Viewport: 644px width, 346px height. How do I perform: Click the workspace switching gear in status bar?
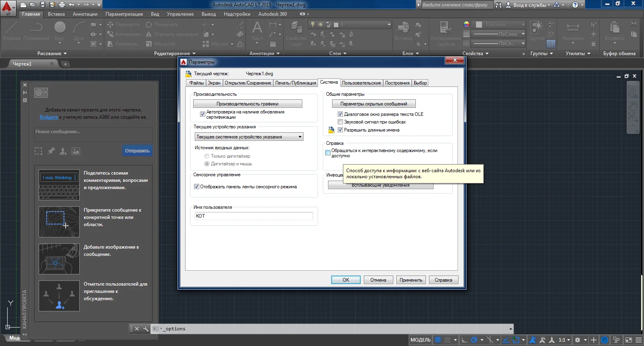coord(578,340)
